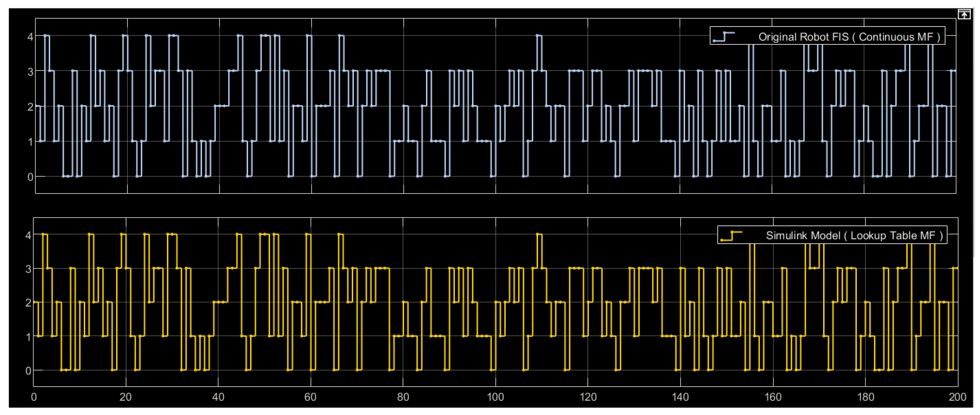Image resolution: width=980 pixels, height=415 pixels.
Task: Click y-axis label 4 on top plot
Action: tap(30, 37)
